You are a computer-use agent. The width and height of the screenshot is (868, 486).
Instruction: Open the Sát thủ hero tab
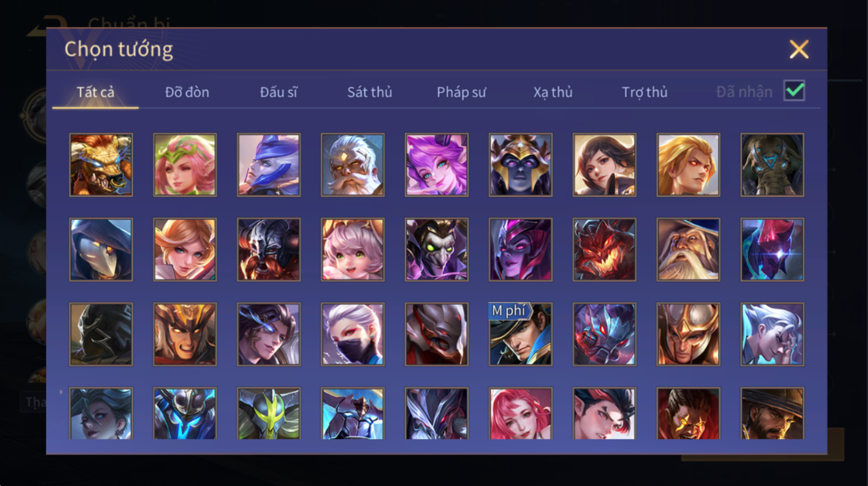[x=370, y=92]
